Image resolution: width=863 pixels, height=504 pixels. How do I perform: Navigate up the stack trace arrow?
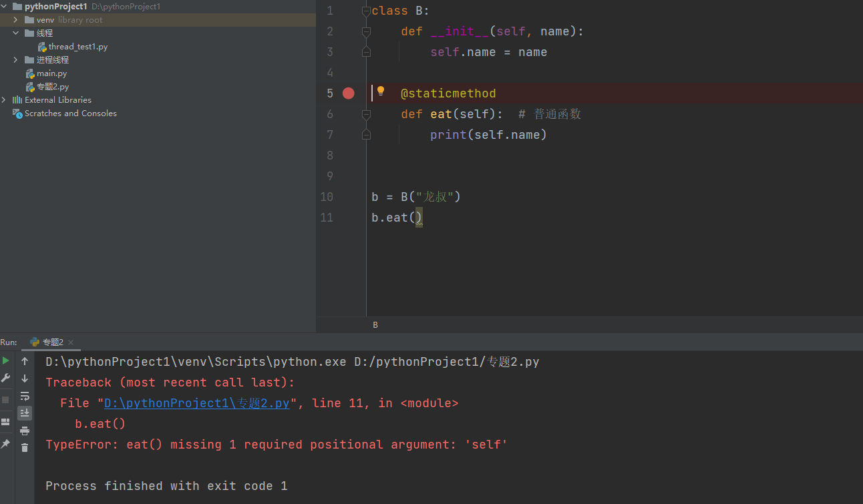tap(25, 361)
